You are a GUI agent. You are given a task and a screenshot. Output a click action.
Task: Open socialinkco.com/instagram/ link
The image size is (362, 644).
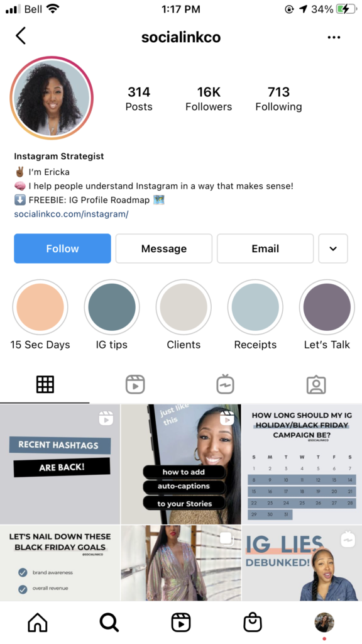[x=71, y=214]
